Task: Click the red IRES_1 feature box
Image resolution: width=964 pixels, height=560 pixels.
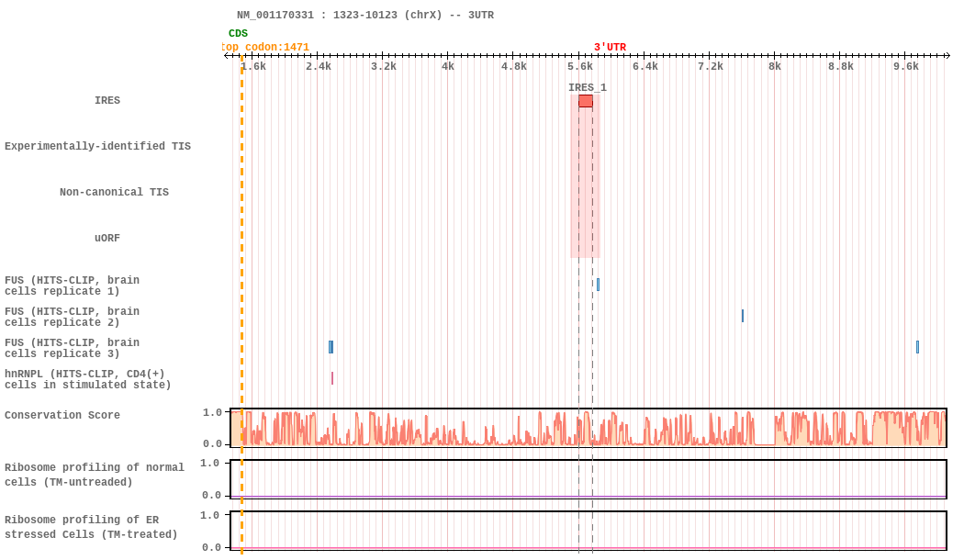Action: coord(586,101)
